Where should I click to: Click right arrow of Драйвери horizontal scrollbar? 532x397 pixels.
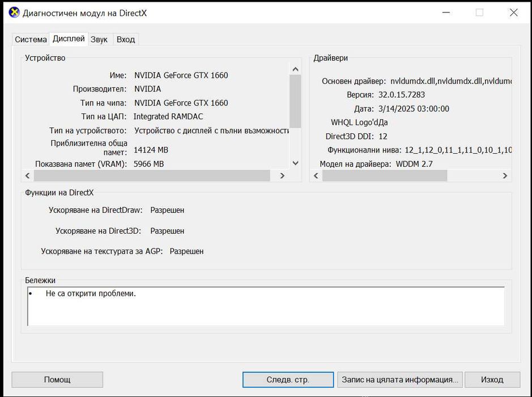(x=505, y=176)
